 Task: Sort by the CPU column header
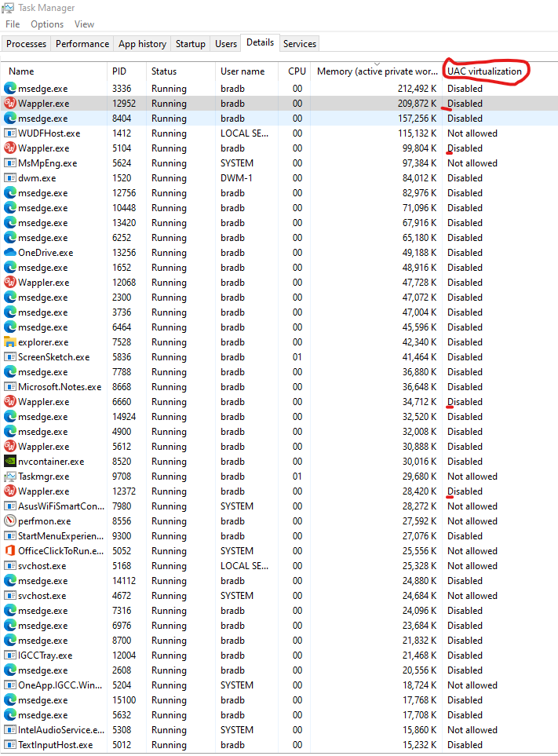point(294,71)
